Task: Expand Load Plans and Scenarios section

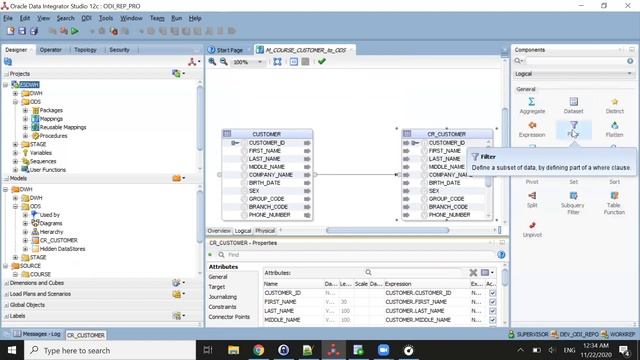Action: pos(7,294)
